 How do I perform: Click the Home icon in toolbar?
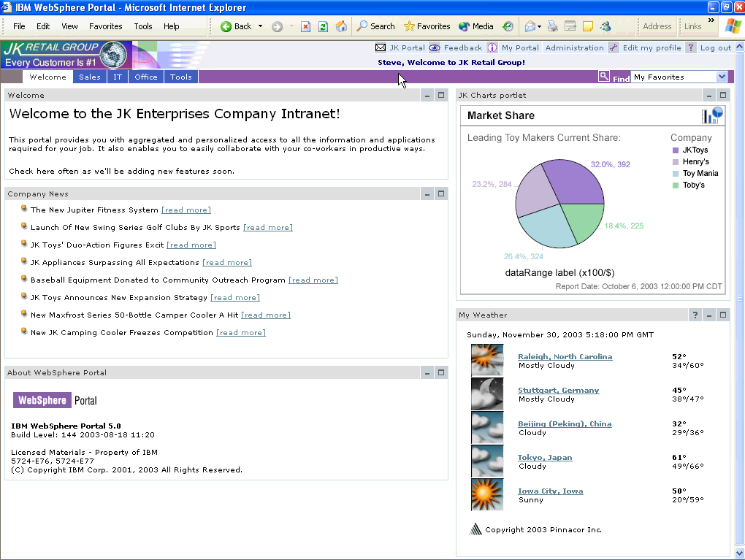[340, 26]
